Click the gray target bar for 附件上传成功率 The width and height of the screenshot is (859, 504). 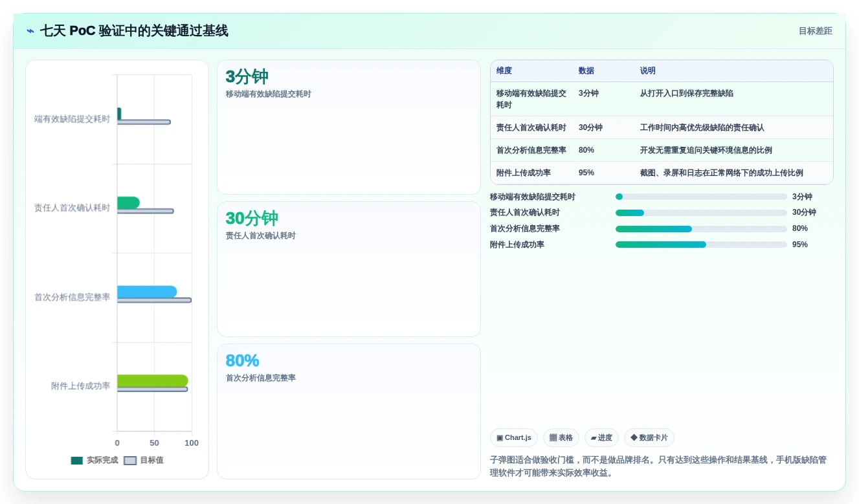pyautogui.click(x=153, y=389)
